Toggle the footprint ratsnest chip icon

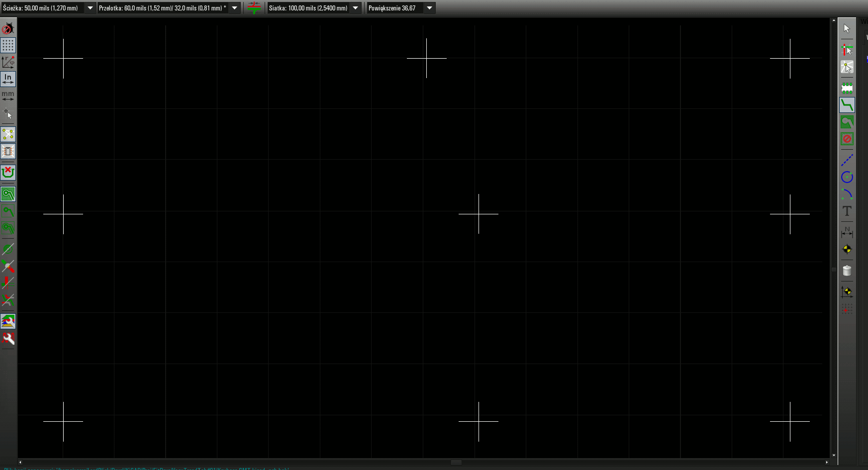[8, 151]
